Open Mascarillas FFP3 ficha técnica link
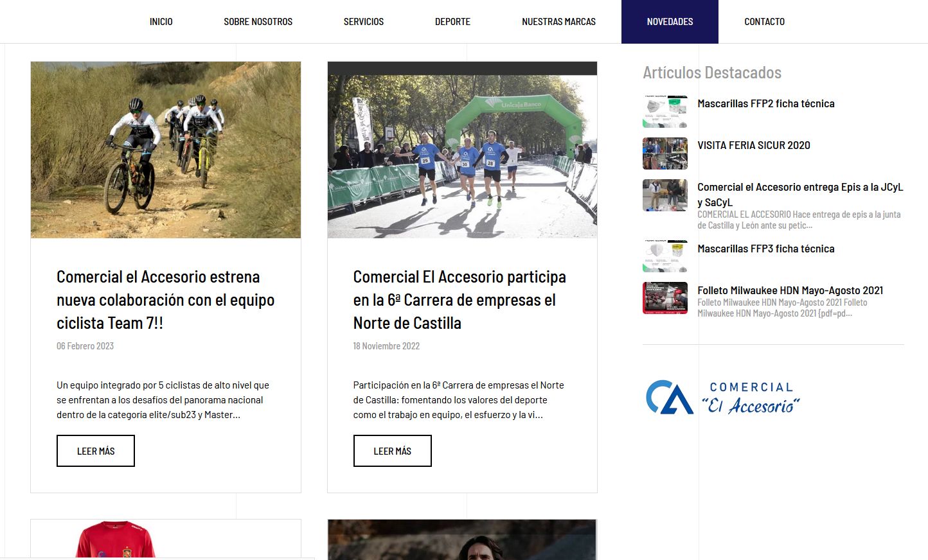This screenshot has width=928, height=560. pyautogui.click(x=766, y=249)
